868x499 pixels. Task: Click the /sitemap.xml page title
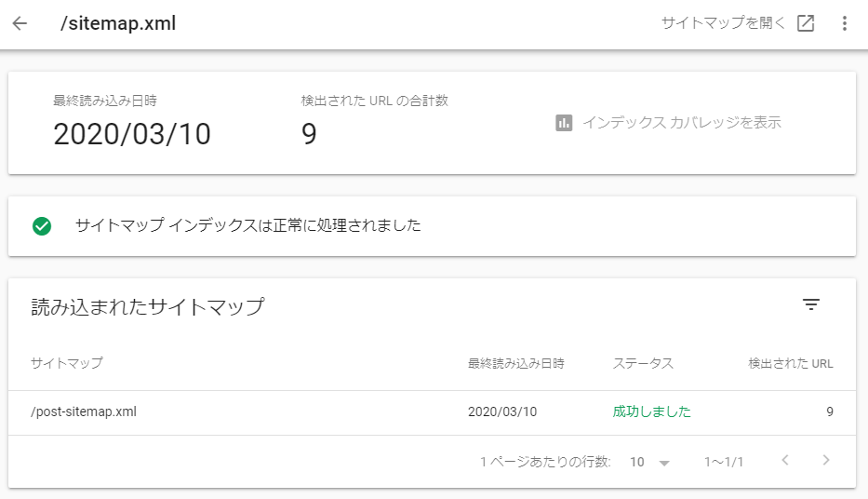coord(118,23)
